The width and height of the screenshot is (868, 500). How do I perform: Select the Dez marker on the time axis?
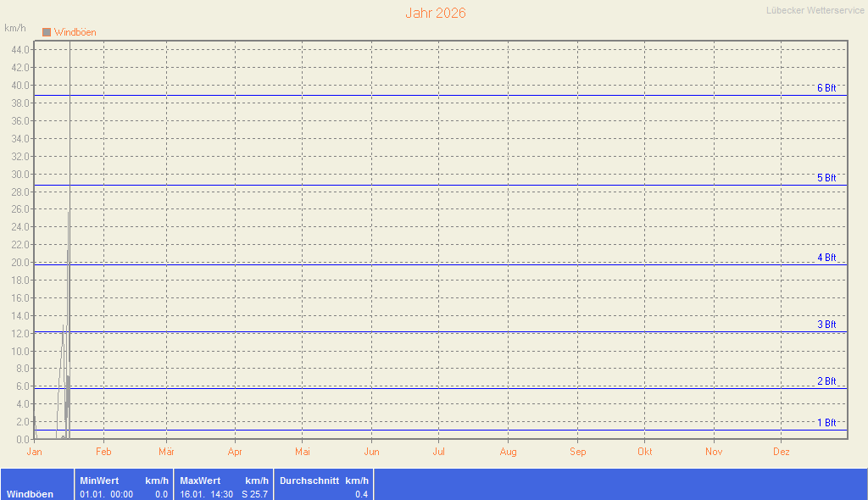[x=782, y=453]
